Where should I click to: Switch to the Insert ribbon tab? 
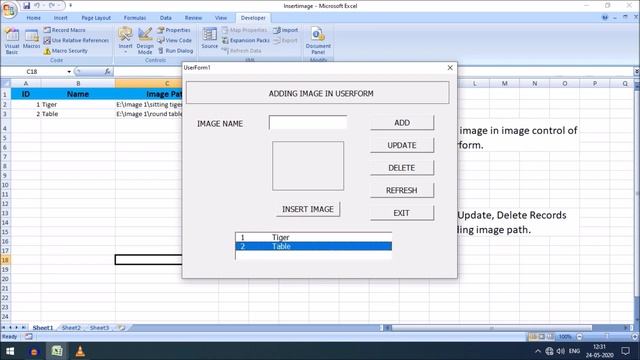tap(60, 18)
